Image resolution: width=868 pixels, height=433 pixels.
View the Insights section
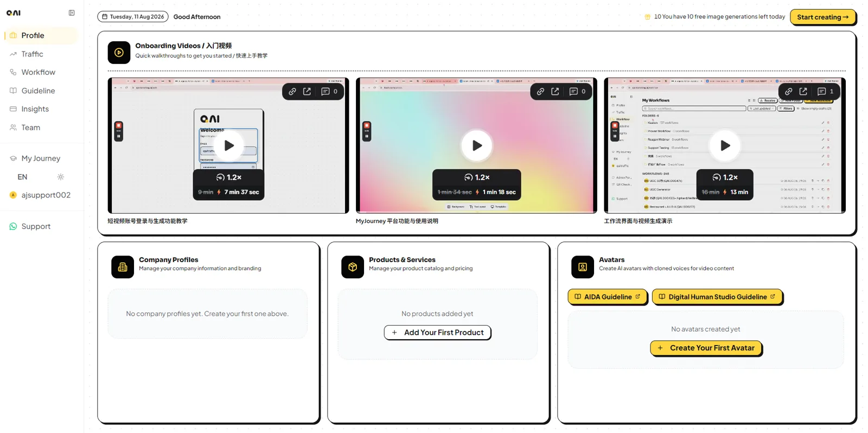click(x=41, y=109)
